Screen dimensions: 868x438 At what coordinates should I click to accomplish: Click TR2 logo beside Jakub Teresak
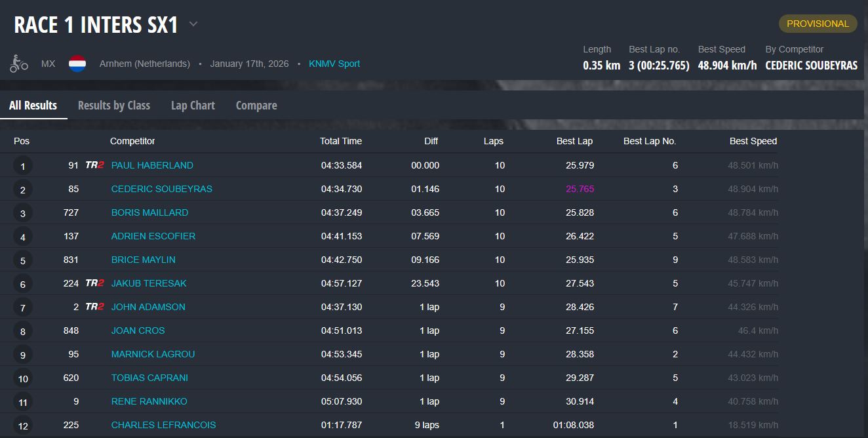point(94,283)
